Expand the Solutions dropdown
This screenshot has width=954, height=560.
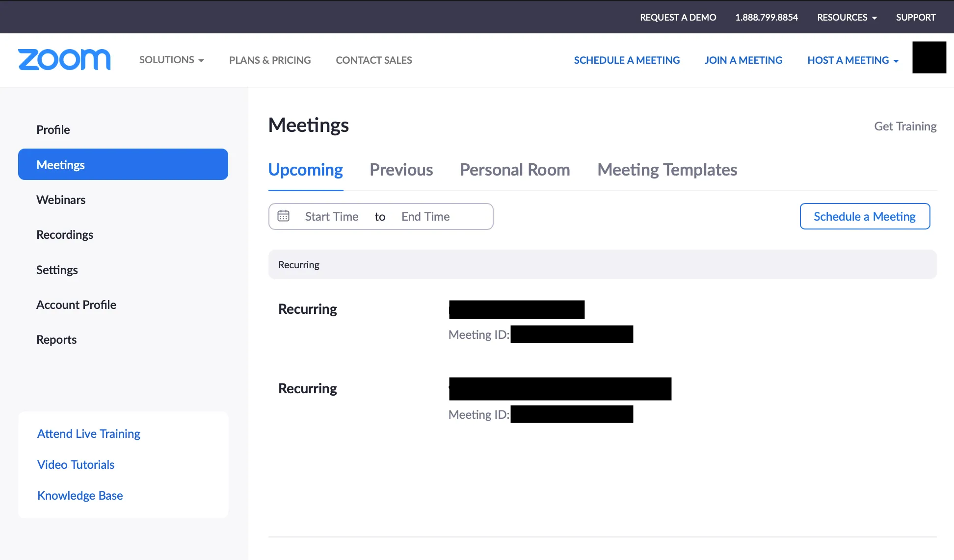click(171, 60)
